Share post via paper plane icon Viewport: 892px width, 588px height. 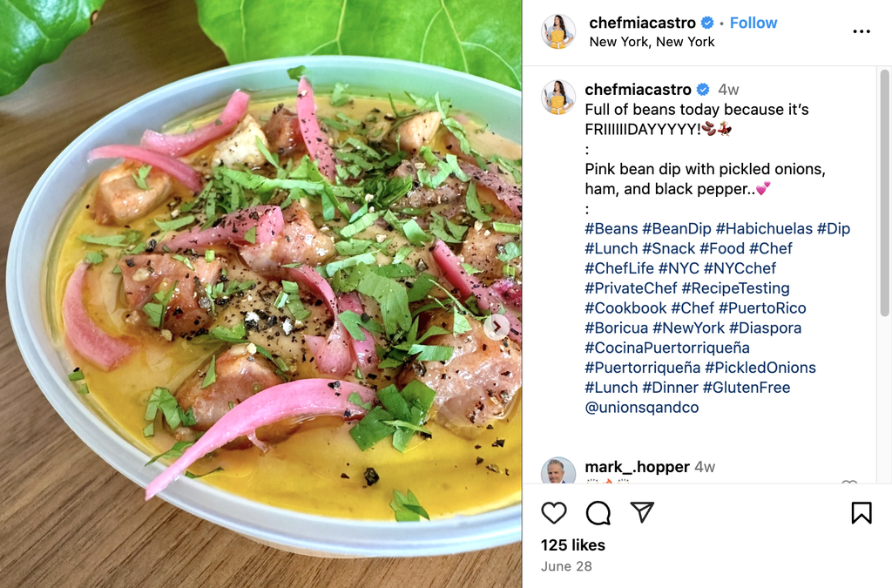point(642,512)
